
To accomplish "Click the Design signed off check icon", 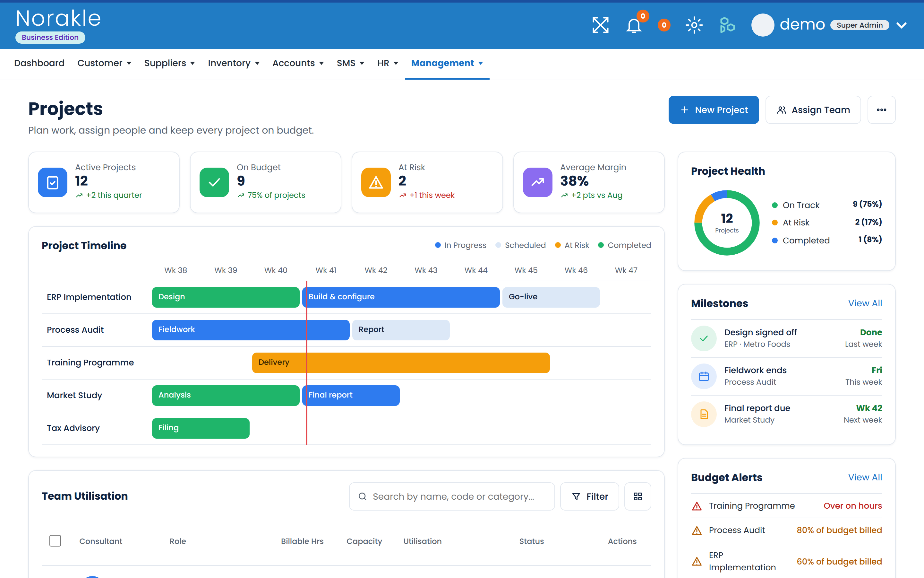I will (x=704, y=338).
